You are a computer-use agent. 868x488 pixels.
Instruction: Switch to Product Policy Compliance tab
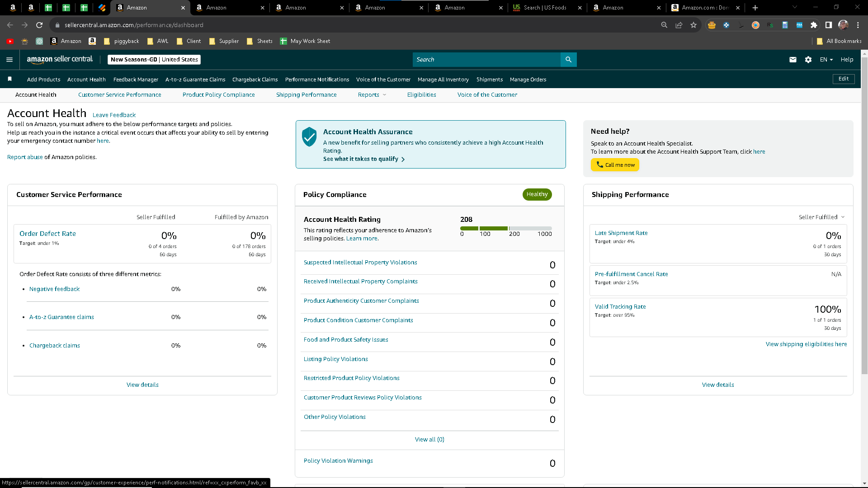coord(218,94)
